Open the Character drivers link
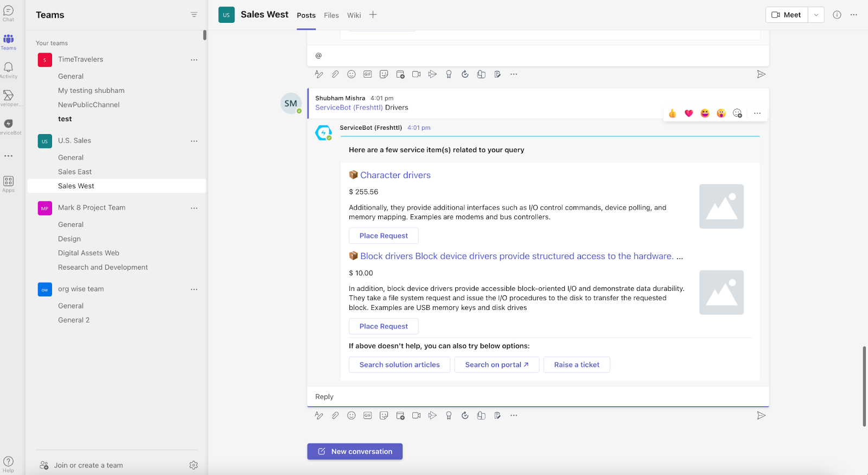 [x=395, y=175]
